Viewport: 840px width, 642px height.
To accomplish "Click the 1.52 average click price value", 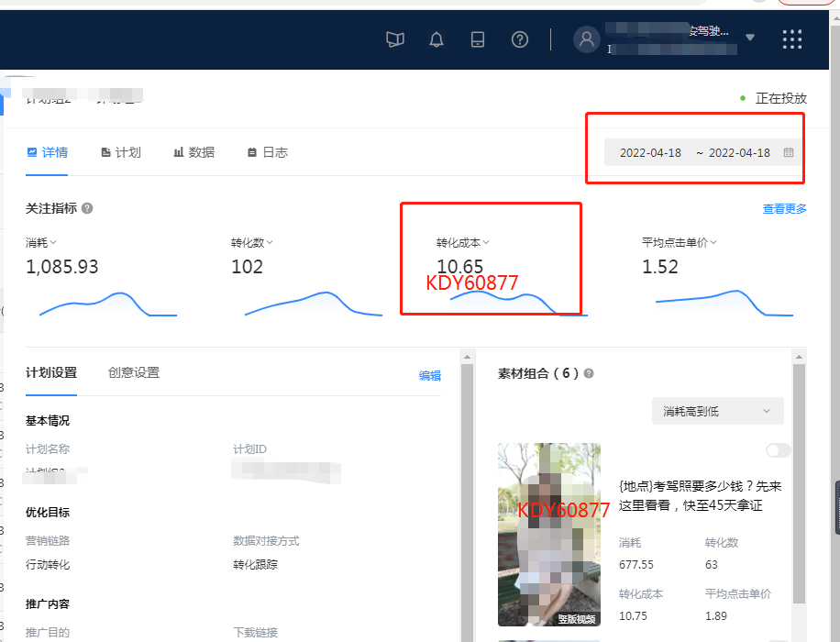I will tap(660, 267).
